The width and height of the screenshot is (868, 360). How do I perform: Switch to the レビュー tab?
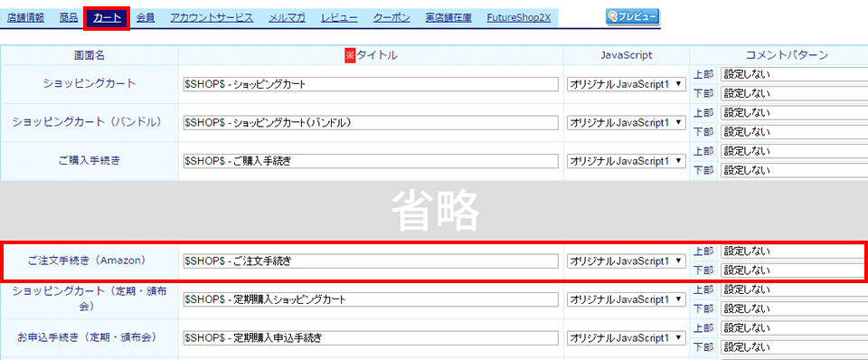pyautogui.click(x=339, y=18)
